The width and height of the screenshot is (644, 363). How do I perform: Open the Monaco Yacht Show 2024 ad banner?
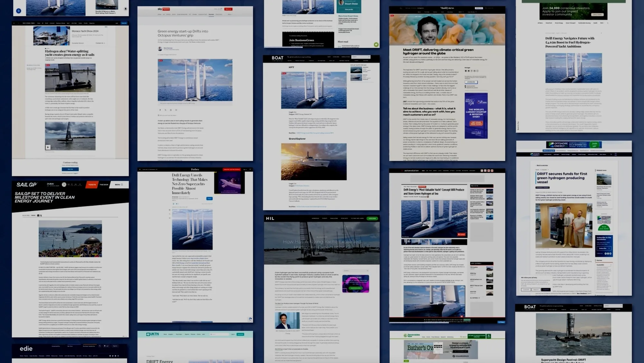pyautogui.click(x=70, y=35)
